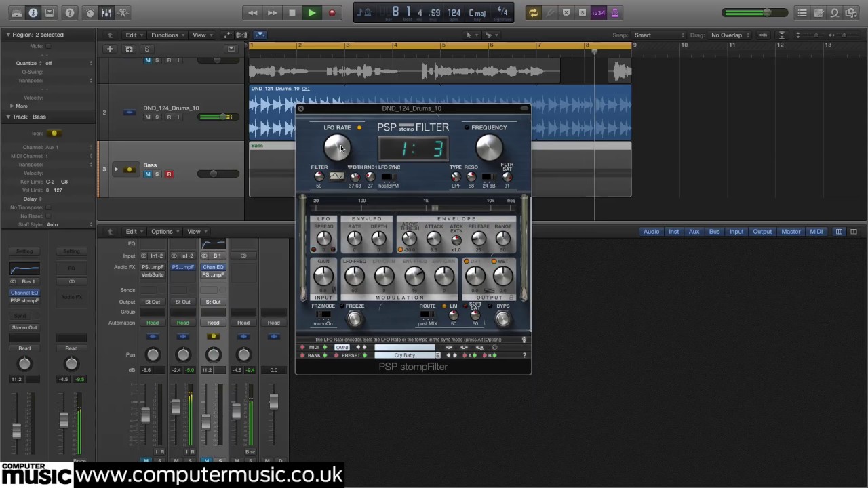Solo the Bass track
This screenshot has width=868, height=488.
point(157,174)
